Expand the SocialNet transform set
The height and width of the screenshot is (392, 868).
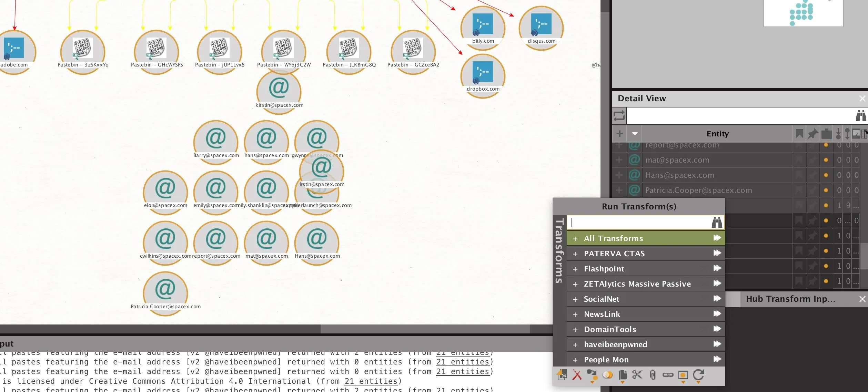point(575,299)
